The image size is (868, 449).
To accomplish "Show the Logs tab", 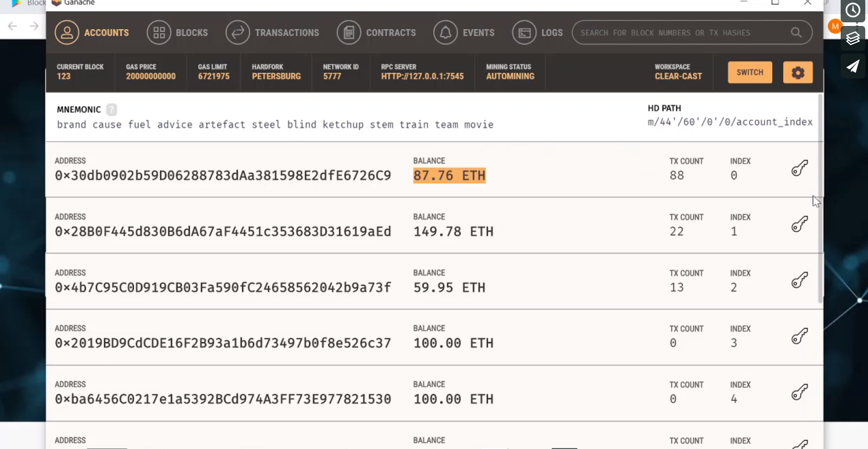I will click(537, 33).
